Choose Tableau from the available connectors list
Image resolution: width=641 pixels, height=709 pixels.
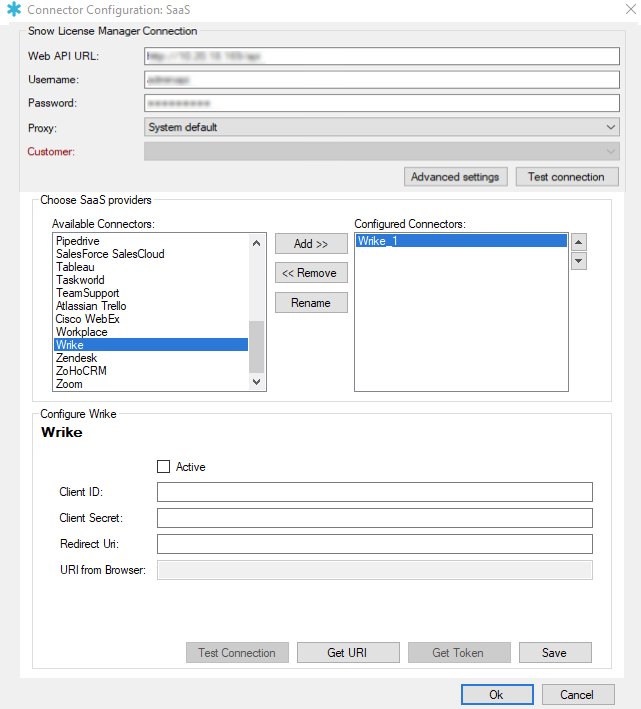point(77,267)
